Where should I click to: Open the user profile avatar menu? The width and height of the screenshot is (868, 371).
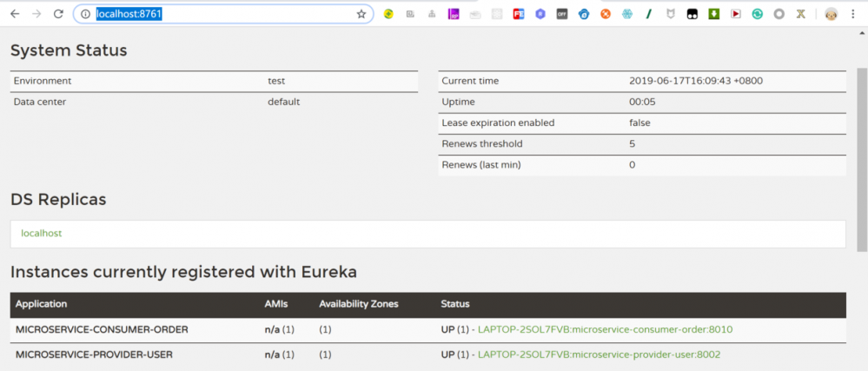click(832, 14)
